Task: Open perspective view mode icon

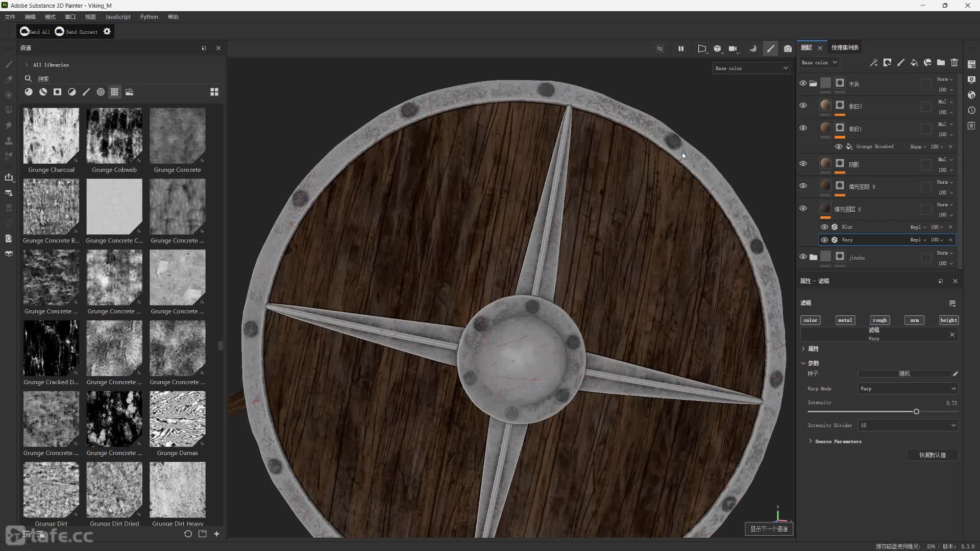Action: (702, 48)
